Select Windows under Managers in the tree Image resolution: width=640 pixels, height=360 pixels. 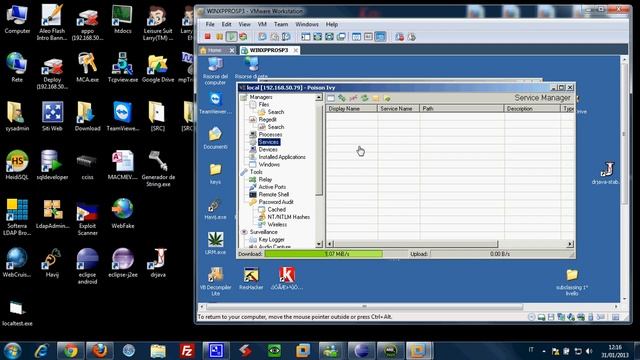269,164
